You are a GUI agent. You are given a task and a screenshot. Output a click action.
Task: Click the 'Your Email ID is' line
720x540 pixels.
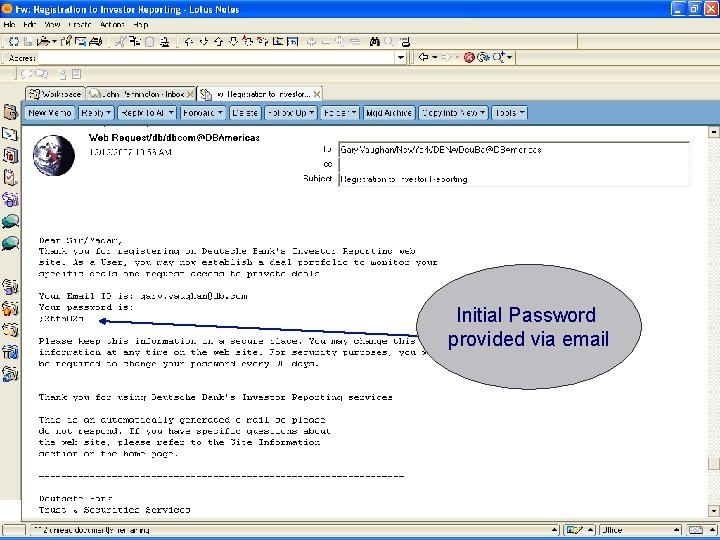tap(143, 296)
